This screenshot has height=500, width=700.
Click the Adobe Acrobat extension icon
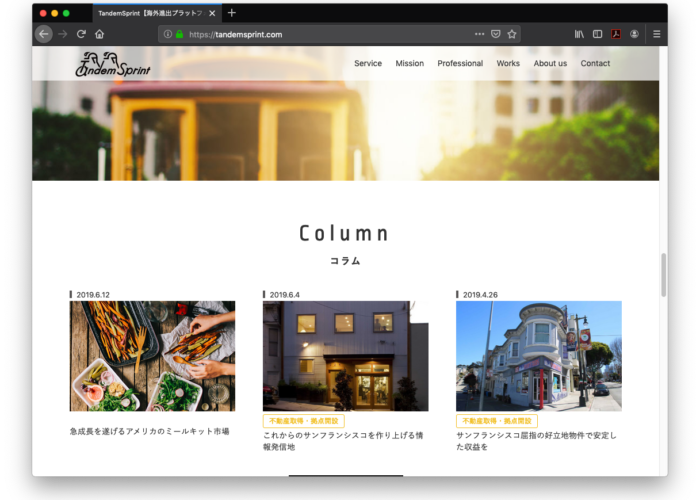click(616, 34)
